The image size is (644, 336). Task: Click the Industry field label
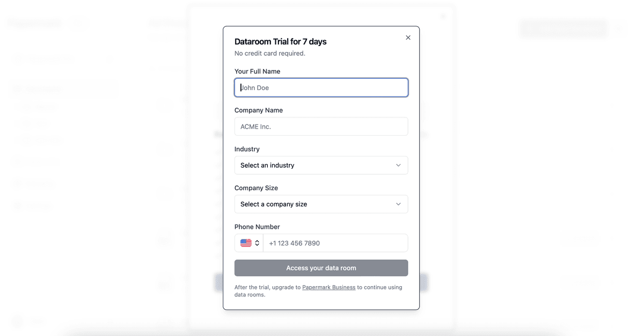pos(247,149)
